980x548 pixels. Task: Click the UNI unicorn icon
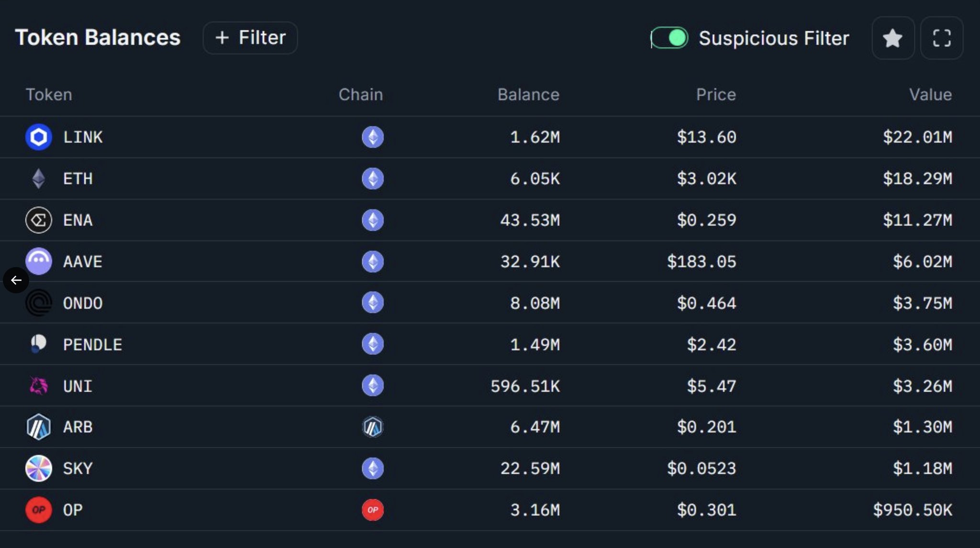click(x=39, y=385)
